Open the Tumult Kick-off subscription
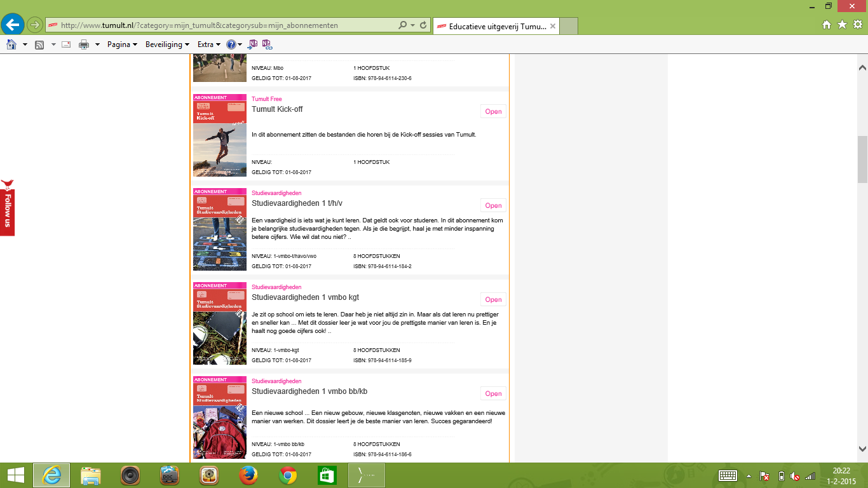The height and width of the screenshot is (488, 868). 493,111
